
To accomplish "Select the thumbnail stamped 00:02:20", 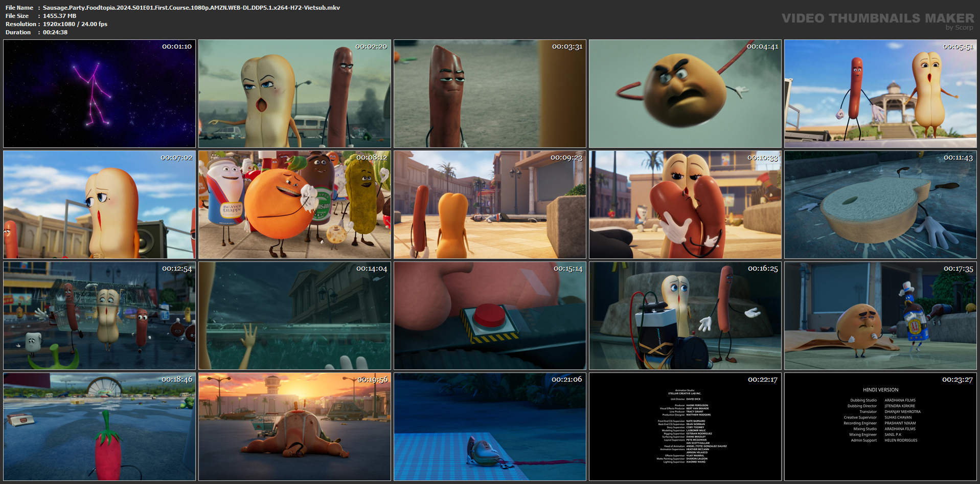I will [x=294, y=94].
